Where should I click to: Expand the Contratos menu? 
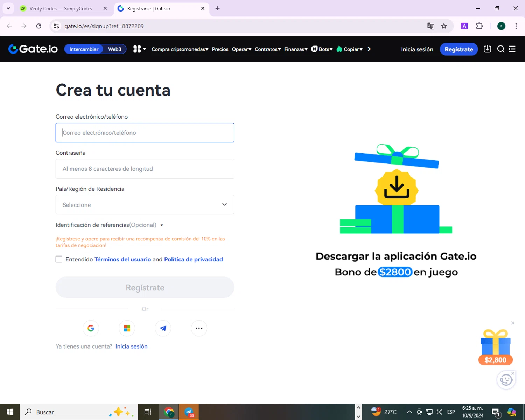(268, 49)
